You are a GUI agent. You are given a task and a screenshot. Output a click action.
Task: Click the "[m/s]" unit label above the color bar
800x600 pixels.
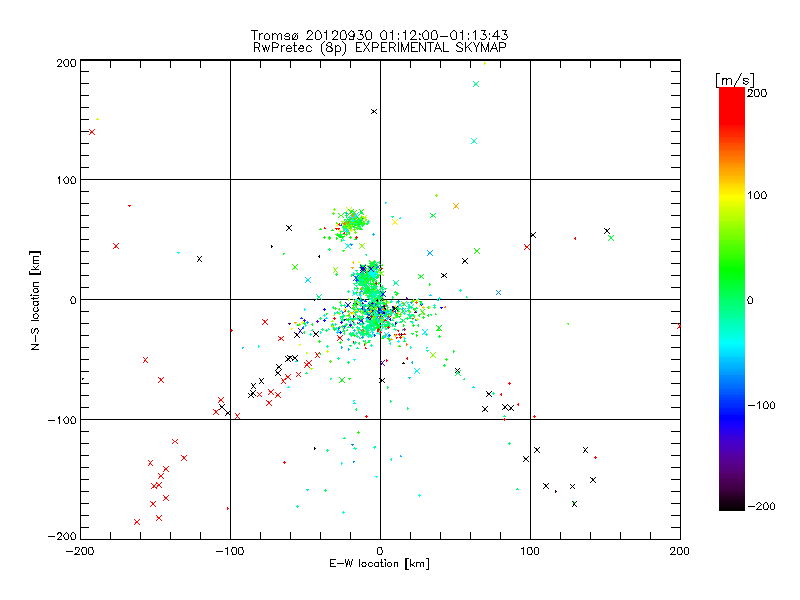pyautogui.click(x=735, y=80)
